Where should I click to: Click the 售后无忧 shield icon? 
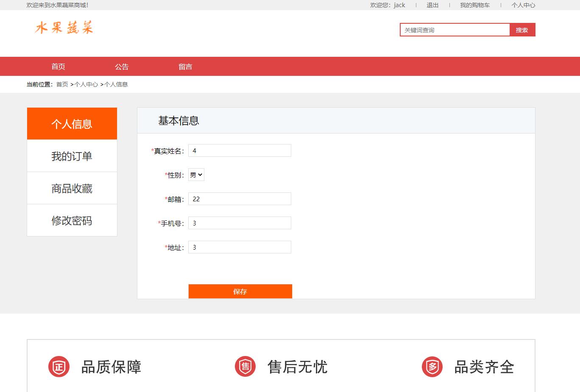tap(245, 367)
